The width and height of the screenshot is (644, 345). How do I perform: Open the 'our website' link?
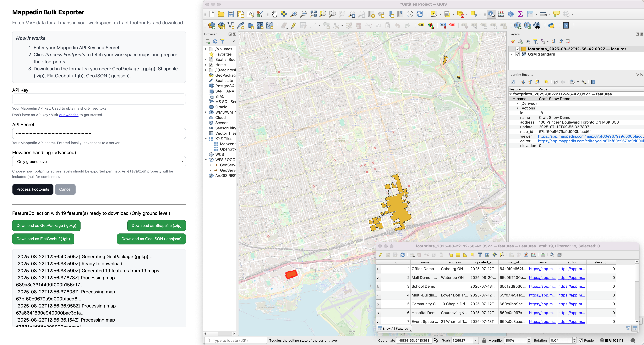(69, 115)
